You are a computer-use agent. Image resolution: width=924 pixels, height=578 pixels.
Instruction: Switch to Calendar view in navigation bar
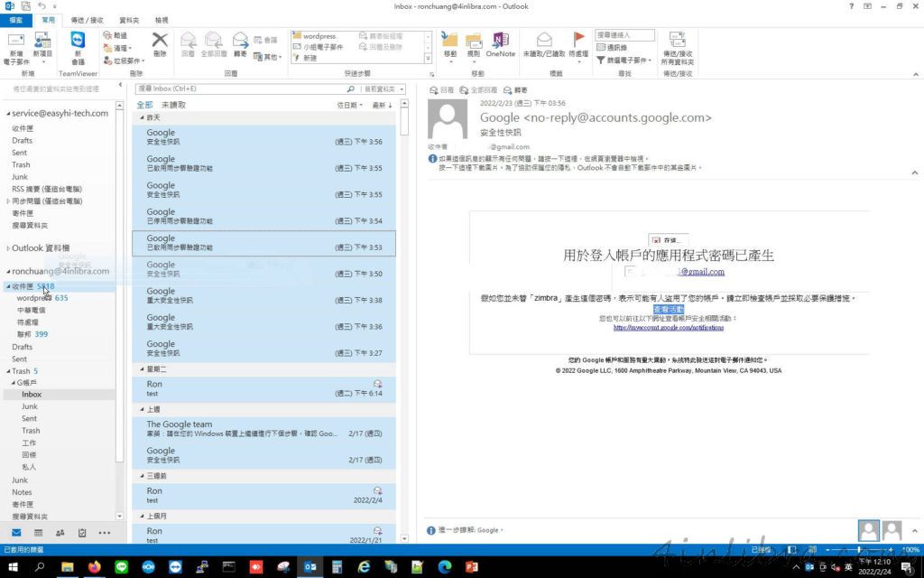tap(38, 533)
